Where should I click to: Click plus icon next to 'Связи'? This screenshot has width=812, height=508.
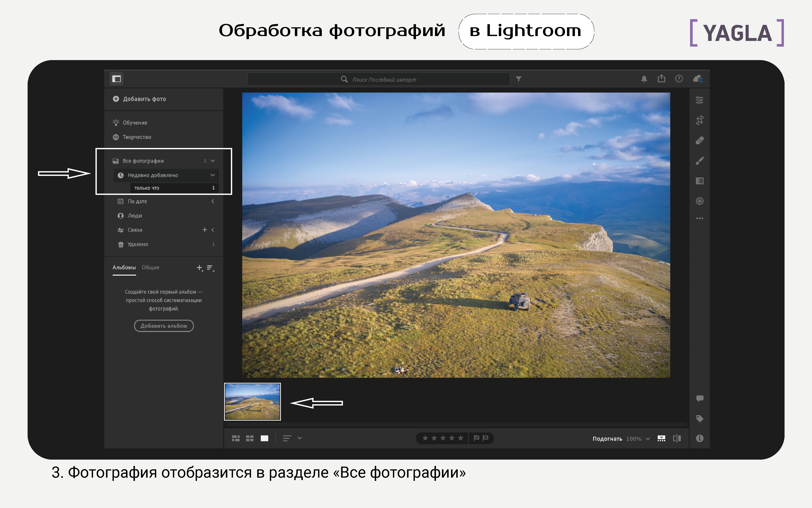pos(205,230)
